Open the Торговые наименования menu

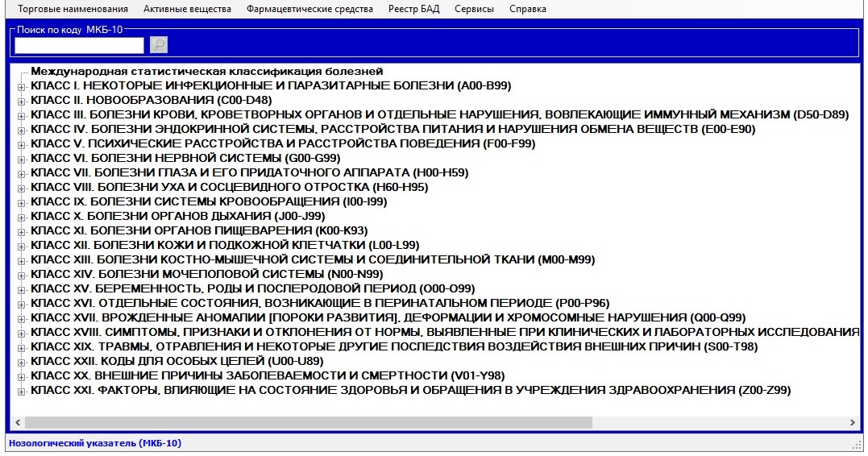[73, 9]
